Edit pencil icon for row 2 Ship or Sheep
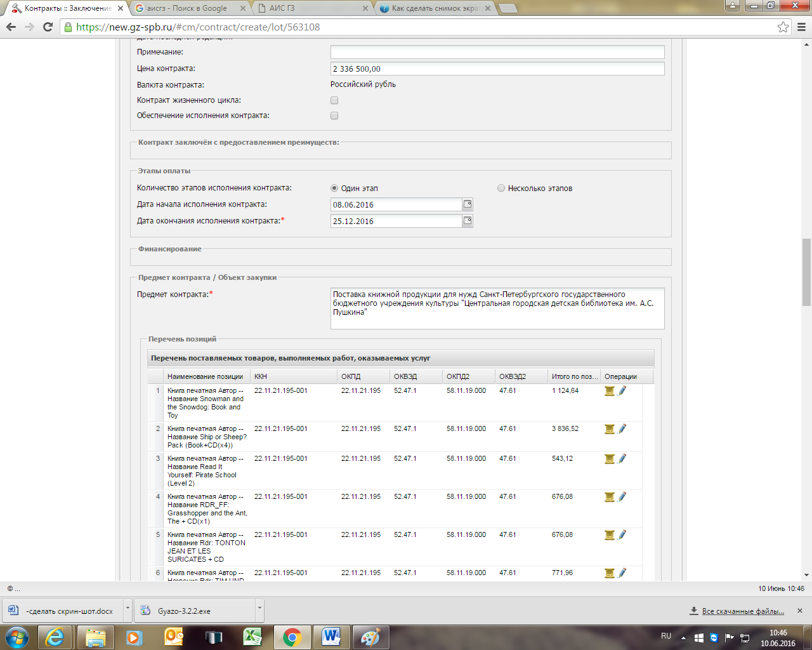The width and height of the screenshot is (812, 650). tap(622, 429)
